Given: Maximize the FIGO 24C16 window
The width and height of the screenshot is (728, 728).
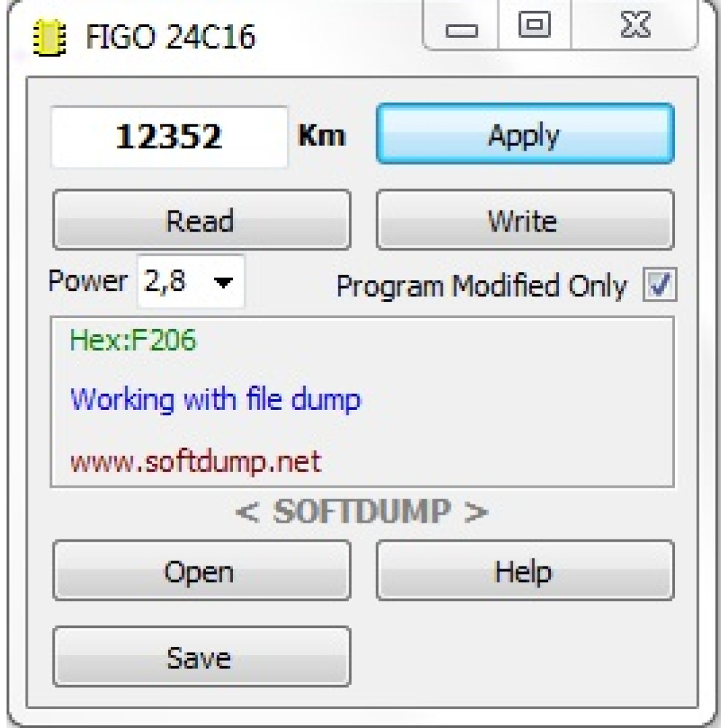Looking at the screenshot, I should (534, 25).
